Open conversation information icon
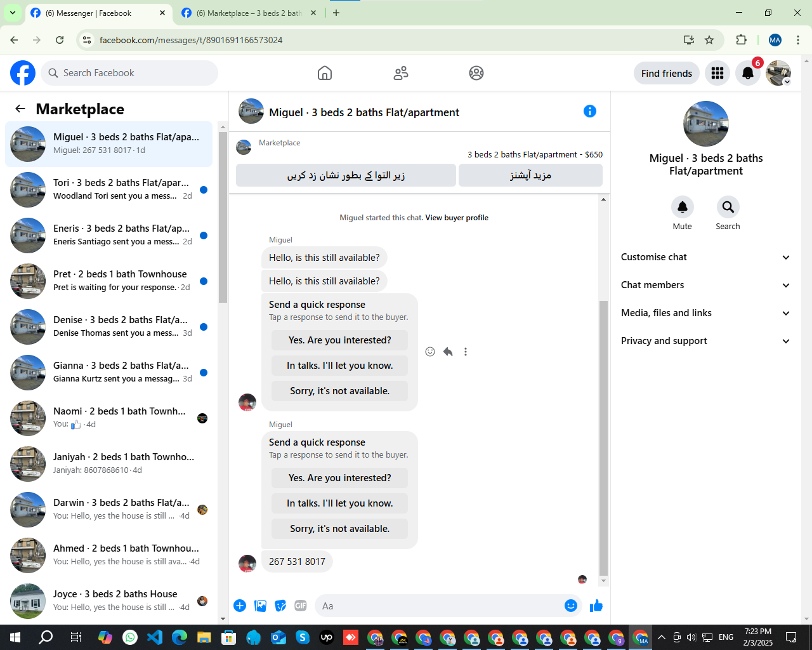Screen dimensions: 812x650 [x=590, y=111]
